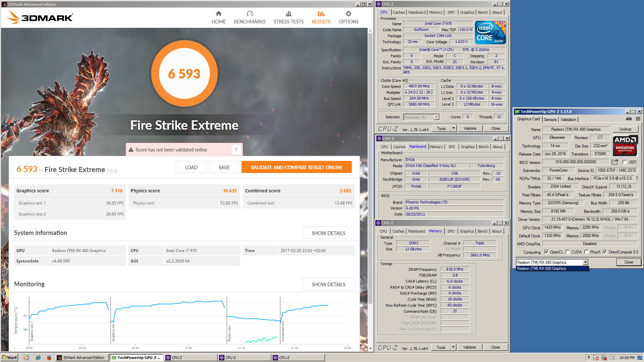Click the Combined score value 2 682

[x=345, y=191]
